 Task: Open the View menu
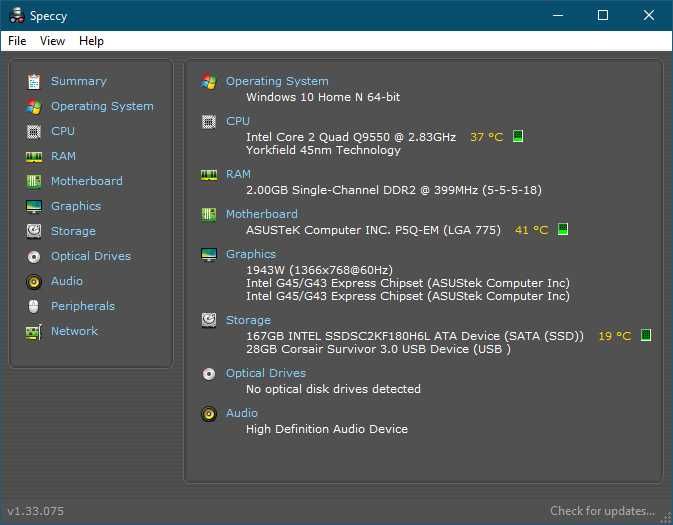[x=52, y=41]
